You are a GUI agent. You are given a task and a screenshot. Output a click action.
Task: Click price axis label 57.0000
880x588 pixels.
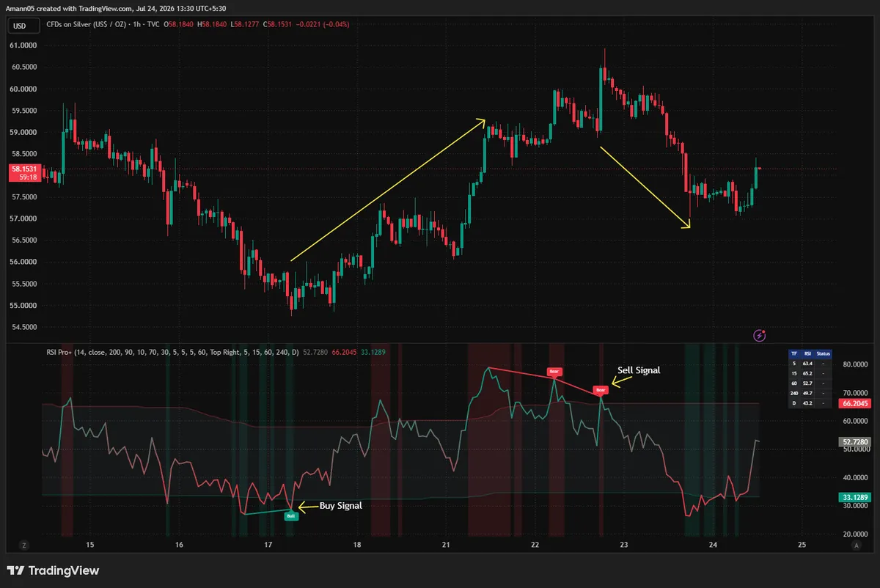(x=23, y=218)
